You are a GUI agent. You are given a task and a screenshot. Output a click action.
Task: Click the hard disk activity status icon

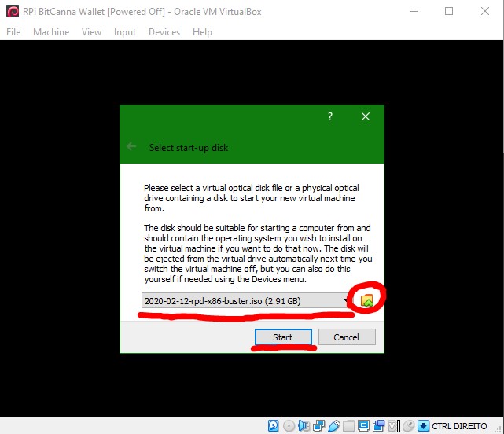pyautogui.click(x=273, y=426)
